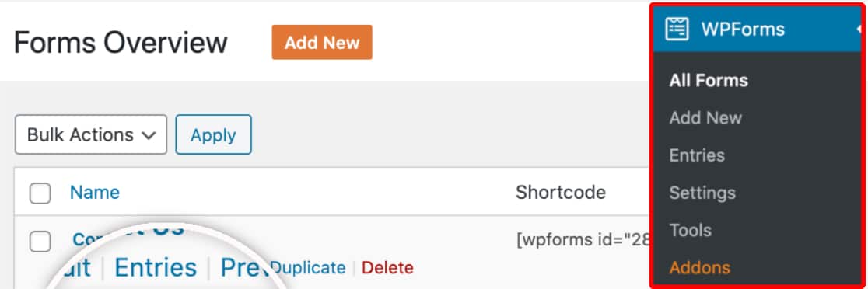Click the Bulk Actions chevron arrow
This screenshot has height=289, width=868.
pos(149,136)
